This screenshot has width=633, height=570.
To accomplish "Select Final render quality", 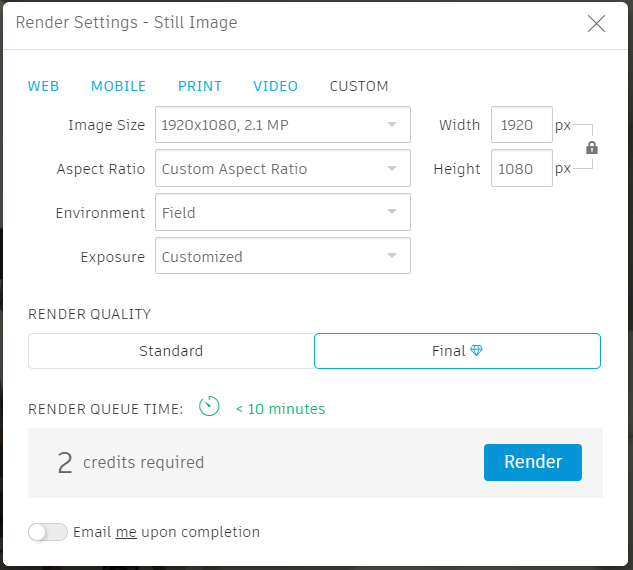I will pos(457,351).
